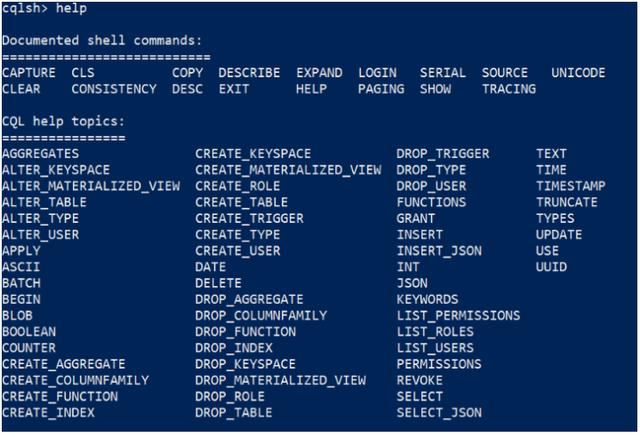Click the UNICODE command text

[578, 73]
